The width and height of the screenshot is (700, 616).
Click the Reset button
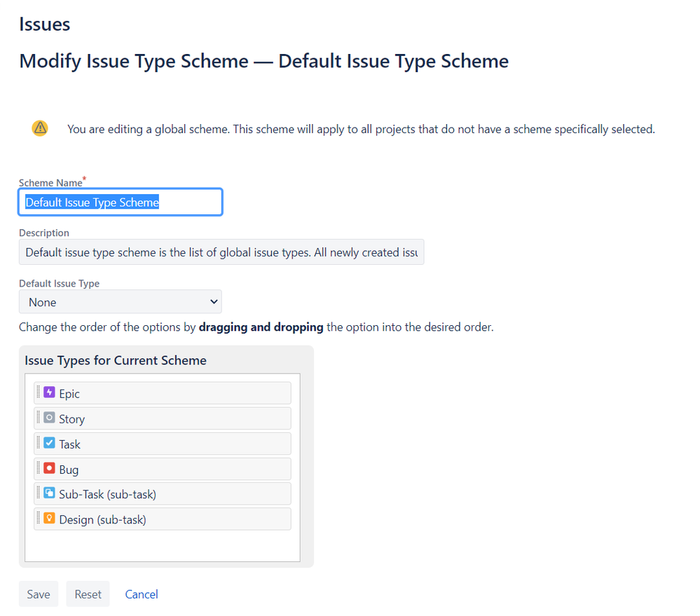click(x=88, y=594)
